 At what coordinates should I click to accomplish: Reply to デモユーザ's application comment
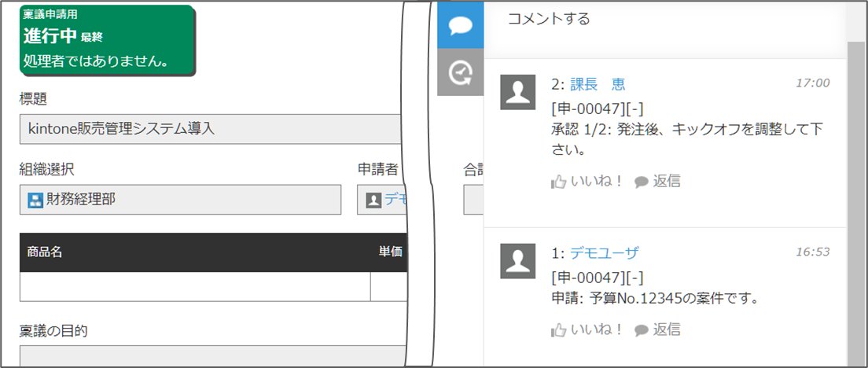pyautogui.click(x=657, y=329)
